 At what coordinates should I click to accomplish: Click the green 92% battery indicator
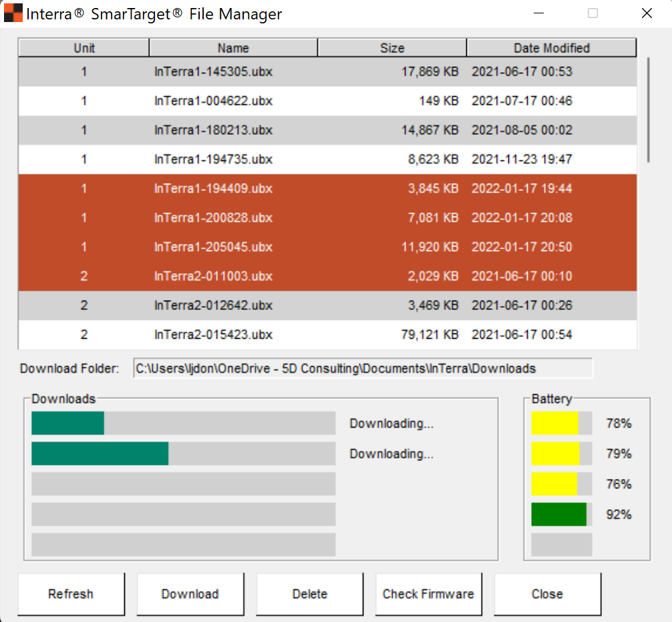click(x=560, y=514)
